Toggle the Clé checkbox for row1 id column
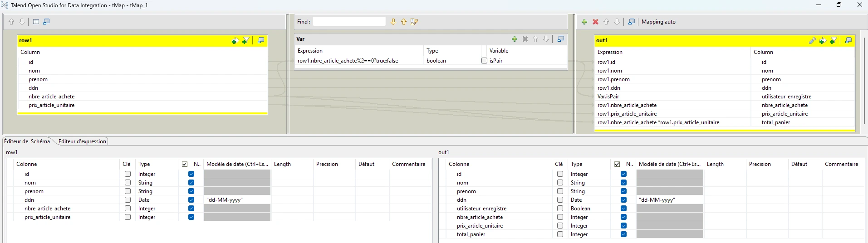The width and height of the screenshot is (868, 243). pos(128,174)
